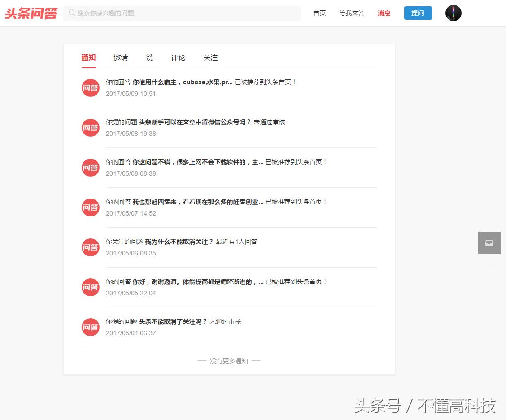The height and width of the screenshot is (420, 506).
Task: Click the 问答 icon next to the 2017/05/04 notification
Action: pyautogui.click(x=90, y=327)
